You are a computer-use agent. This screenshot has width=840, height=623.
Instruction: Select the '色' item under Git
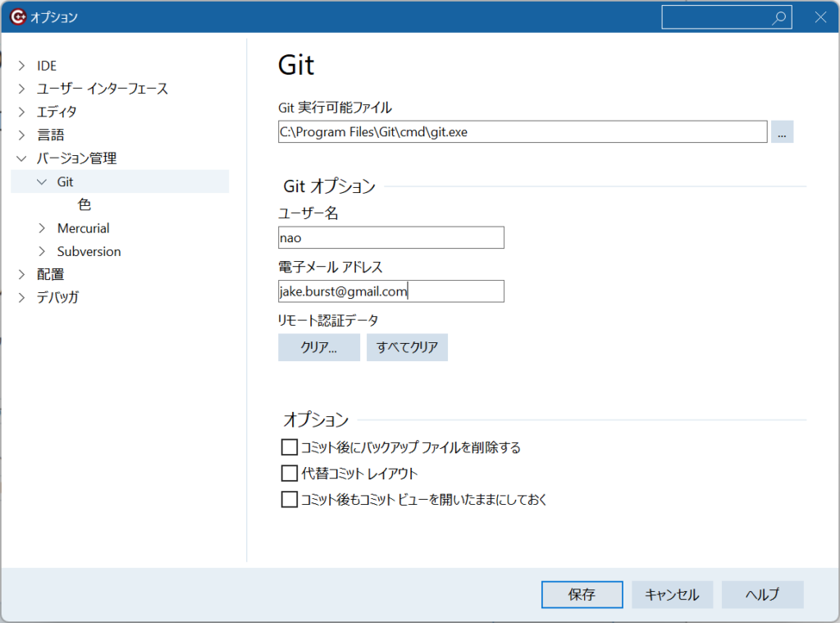84,205
